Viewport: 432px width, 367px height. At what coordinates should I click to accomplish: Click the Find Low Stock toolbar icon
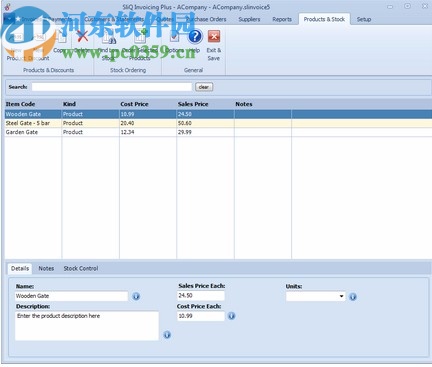109,37
